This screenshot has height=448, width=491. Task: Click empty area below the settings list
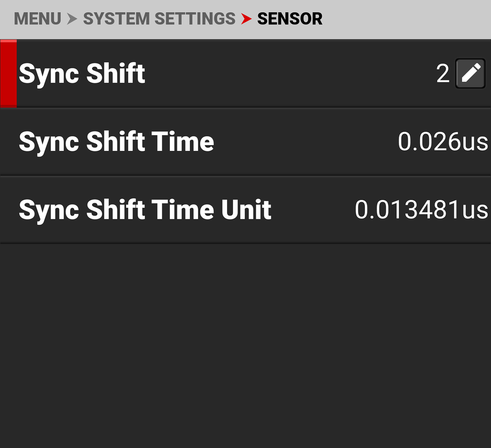(245, 343)
